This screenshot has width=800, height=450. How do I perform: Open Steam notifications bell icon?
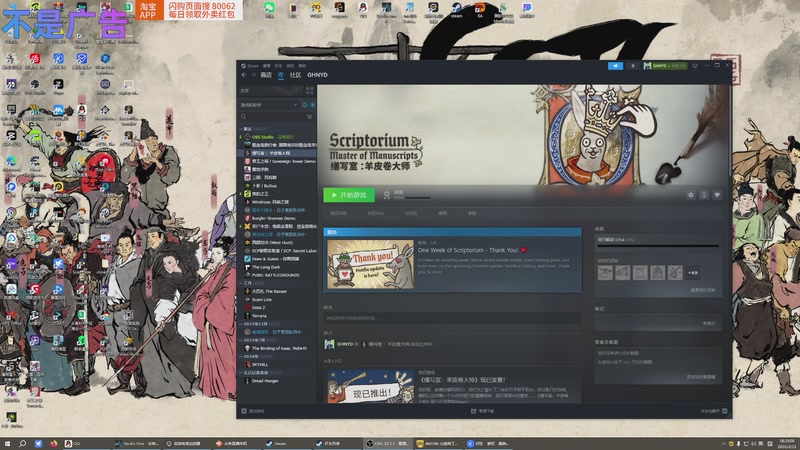coord(633,66)
